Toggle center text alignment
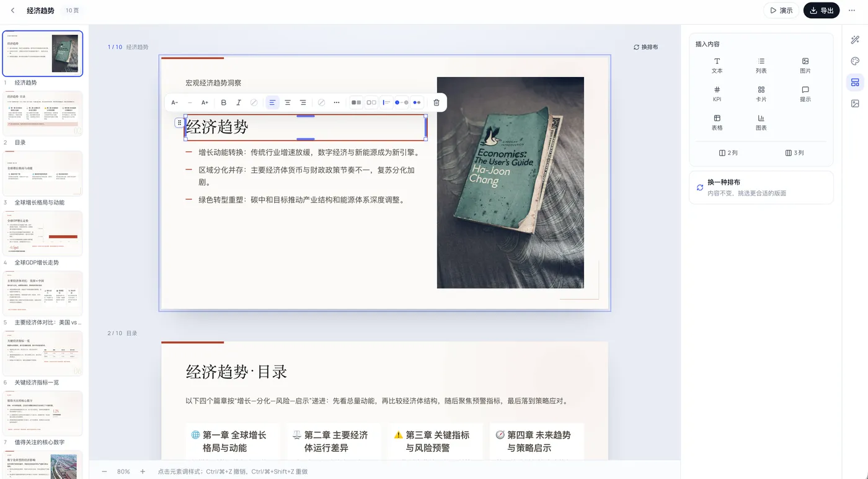 [288, 102]
